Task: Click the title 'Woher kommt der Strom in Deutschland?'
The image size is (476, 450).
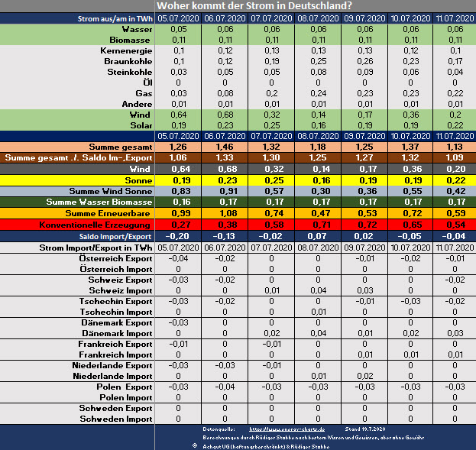Action: pos(244,6)
